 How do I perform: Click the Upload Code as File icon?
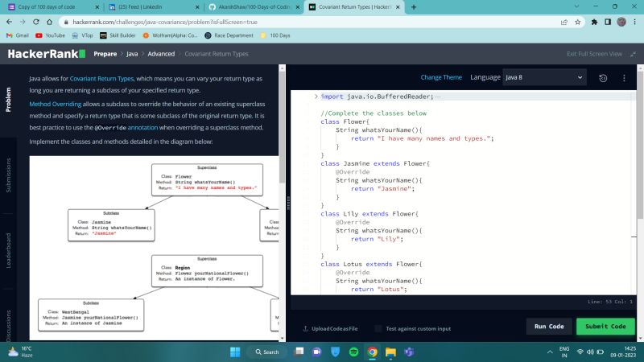point(306,328)
